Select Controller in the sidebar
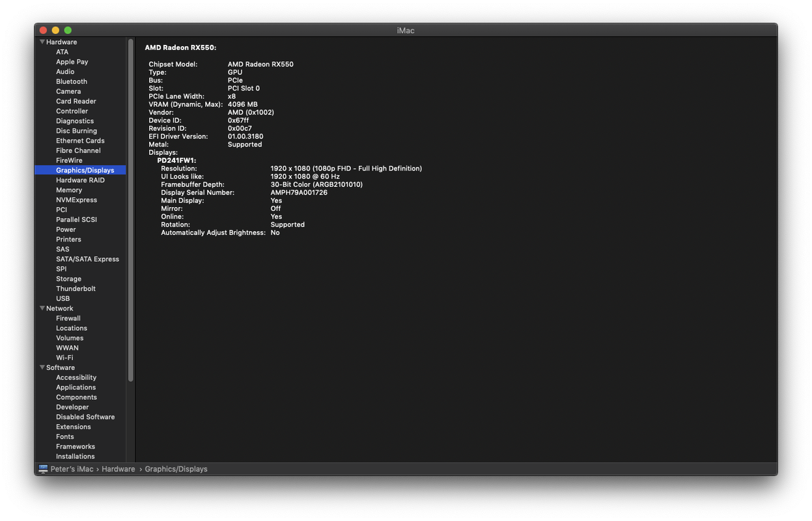This screenshot has height=521, width=812. pos(72,111)
